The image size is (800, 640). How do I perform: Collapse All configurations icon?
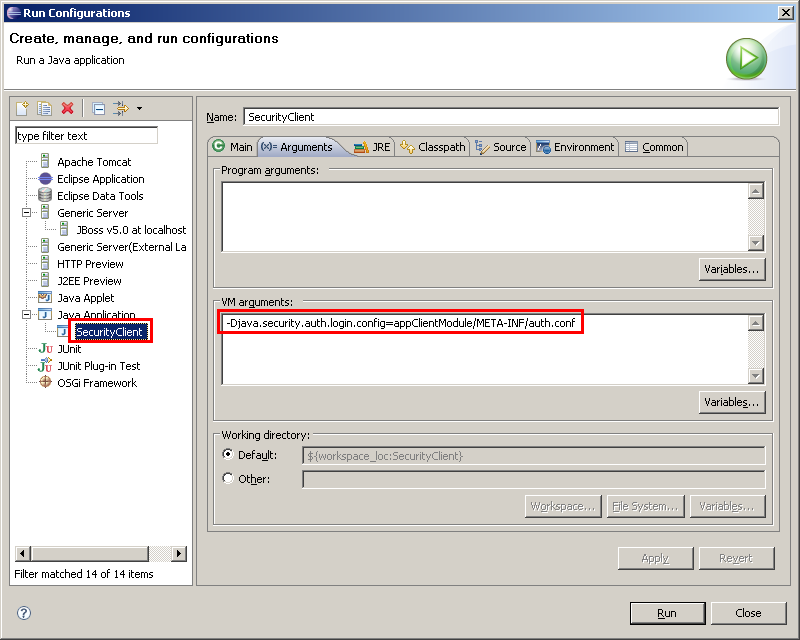[98, 108]
